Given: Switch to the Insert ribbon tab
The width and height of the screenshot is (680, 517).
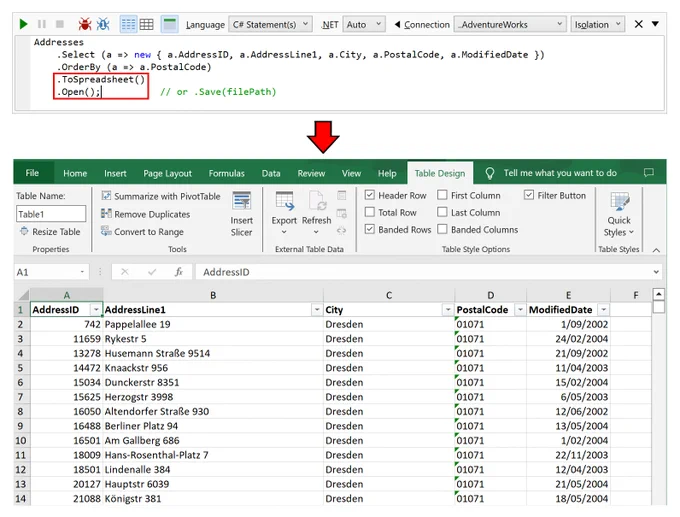Looking at the screenshot, I should pyautogui.click(x=115, y=173).
